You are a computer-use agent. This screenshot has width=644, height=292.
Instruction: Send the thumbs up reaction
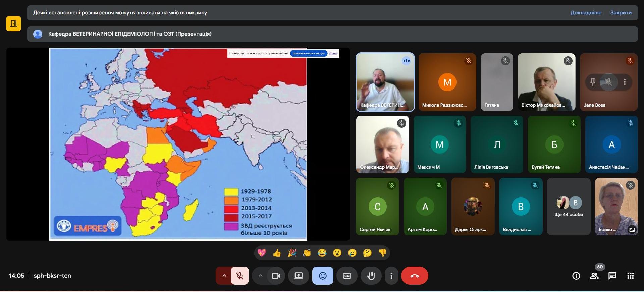[x=277, y=253]
